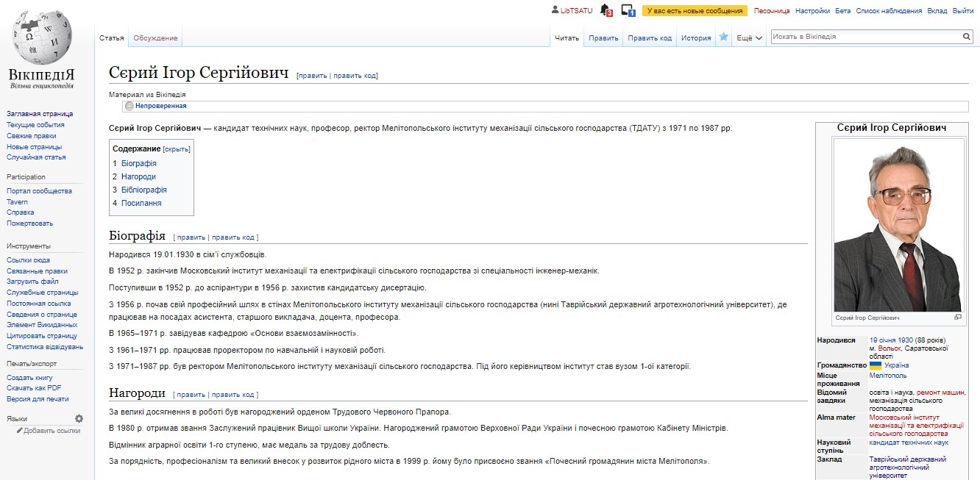The width and height of the screenshot is (980, 480).
Task: Expand the Ещё dropdown menu
Action: [x=750, y=38]
